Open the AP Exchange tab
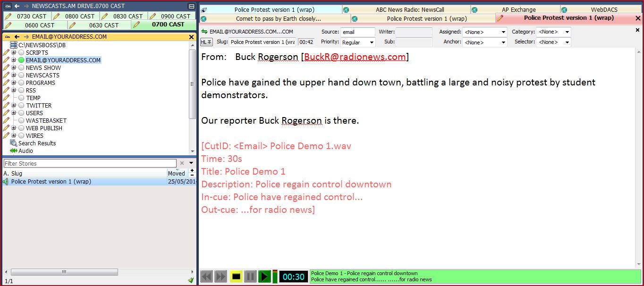This screenshot has height=286, width=644. click(x=516, y=9)
